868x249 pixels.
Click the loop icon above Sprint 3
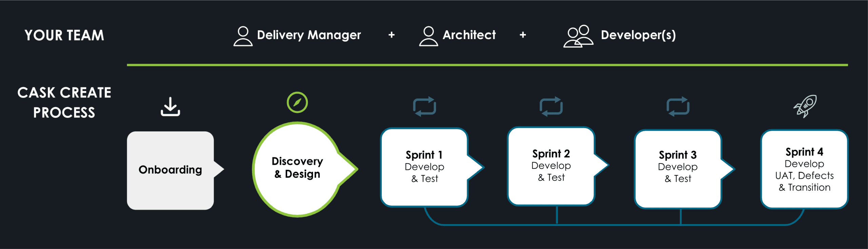tap(678, 107)
